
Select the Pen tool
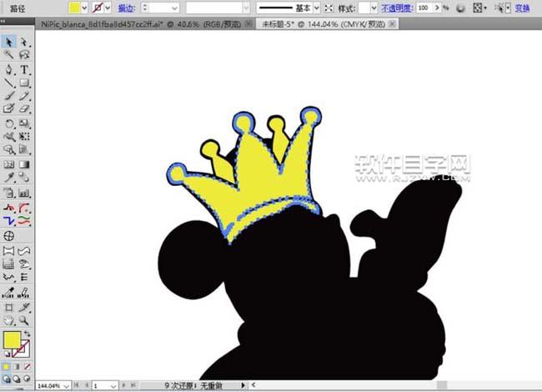9,69
